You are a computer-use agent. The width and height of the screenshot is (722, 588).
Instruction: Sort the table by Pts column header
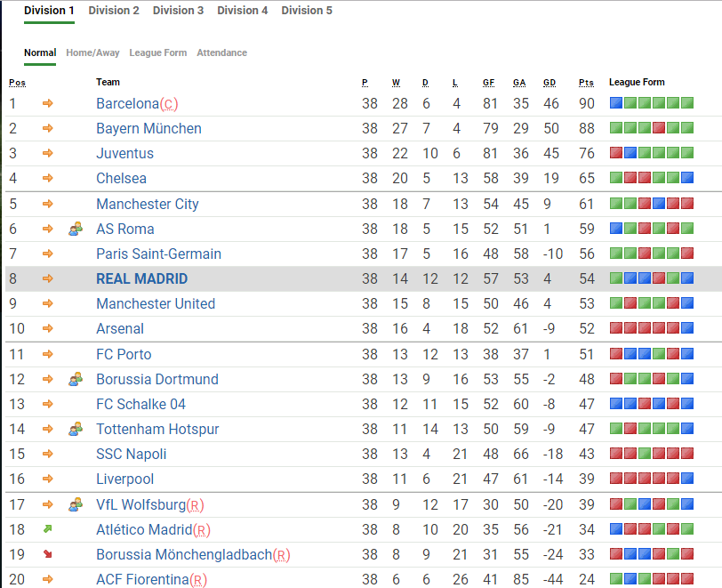[x=585, y=83]
